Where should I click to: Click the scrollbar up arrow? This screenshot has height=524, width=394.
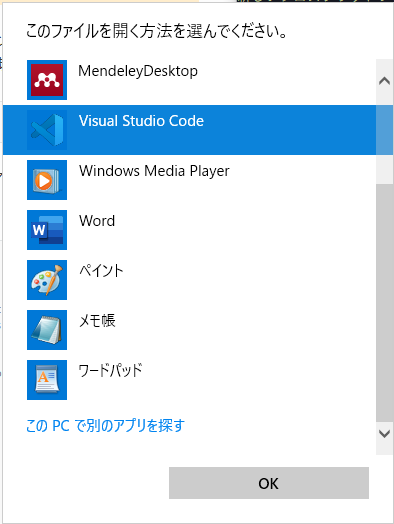384,81
